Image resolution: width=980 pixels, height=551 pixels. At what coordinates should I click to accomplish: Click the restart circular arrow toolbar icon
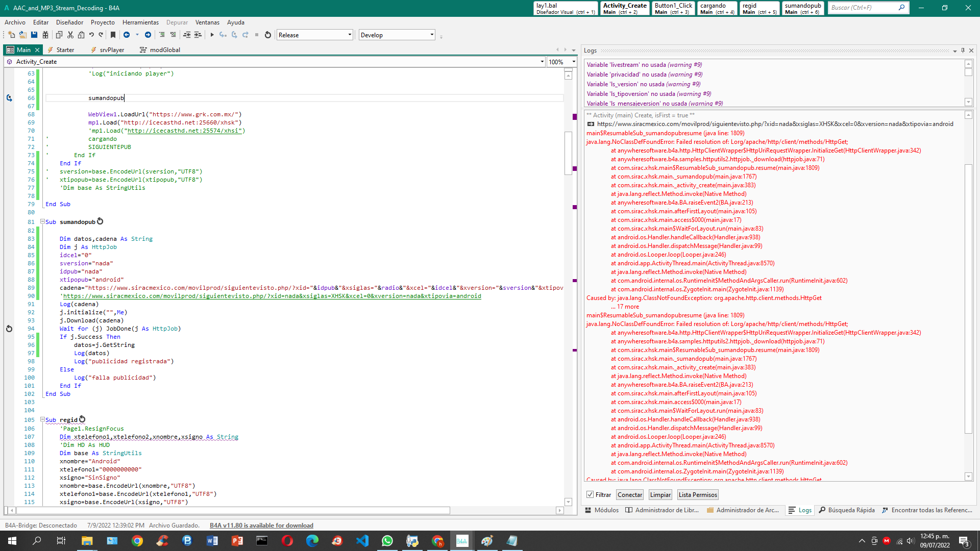click(x=268, y=35)
